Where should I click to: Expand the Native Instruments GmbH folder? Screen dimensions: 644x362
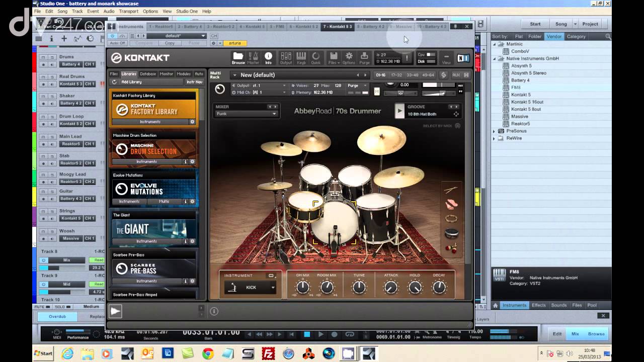495,58
